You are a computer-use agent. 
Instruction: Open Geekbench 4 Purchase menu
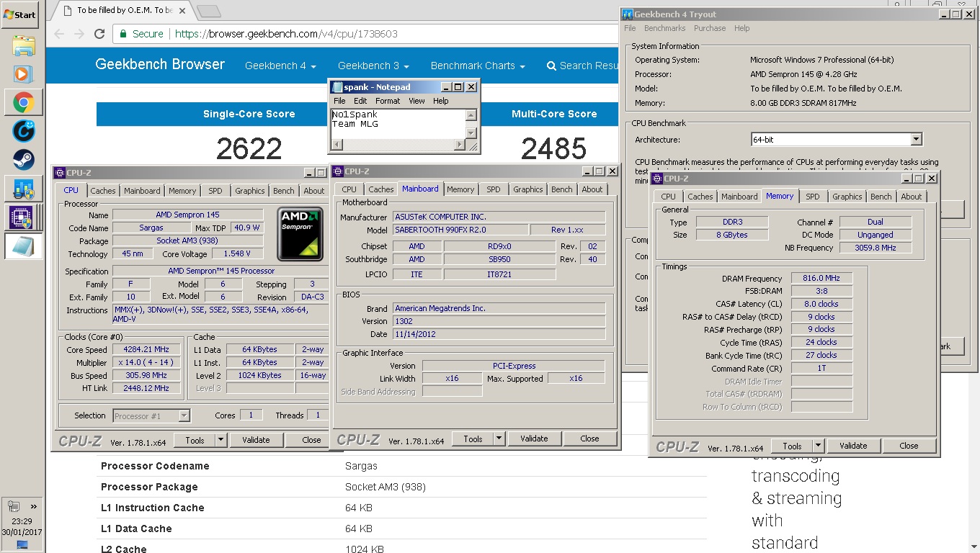point(710,28)
